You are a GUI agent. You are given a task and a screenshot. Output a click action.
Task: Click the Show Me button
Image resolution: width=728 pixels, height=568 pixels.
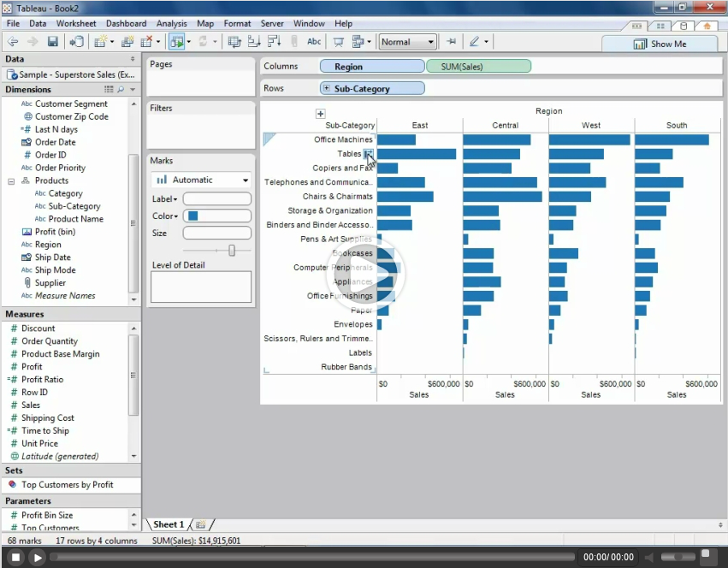(x=659, y=44)
